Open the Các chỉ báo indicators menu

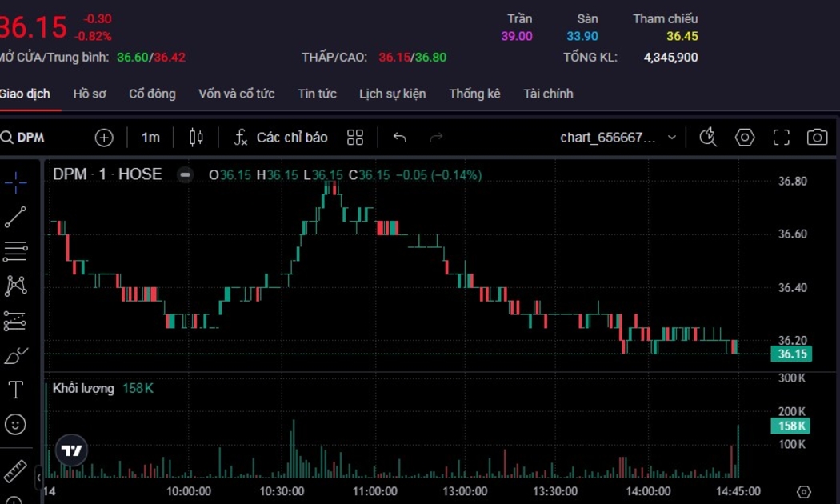(281, 138)
